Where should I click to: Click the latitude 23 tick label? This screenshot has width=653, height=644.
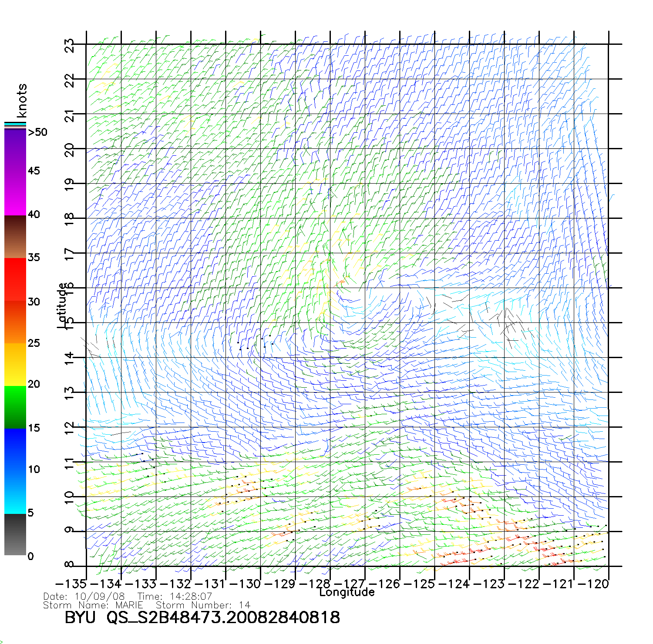coord(69,45)
